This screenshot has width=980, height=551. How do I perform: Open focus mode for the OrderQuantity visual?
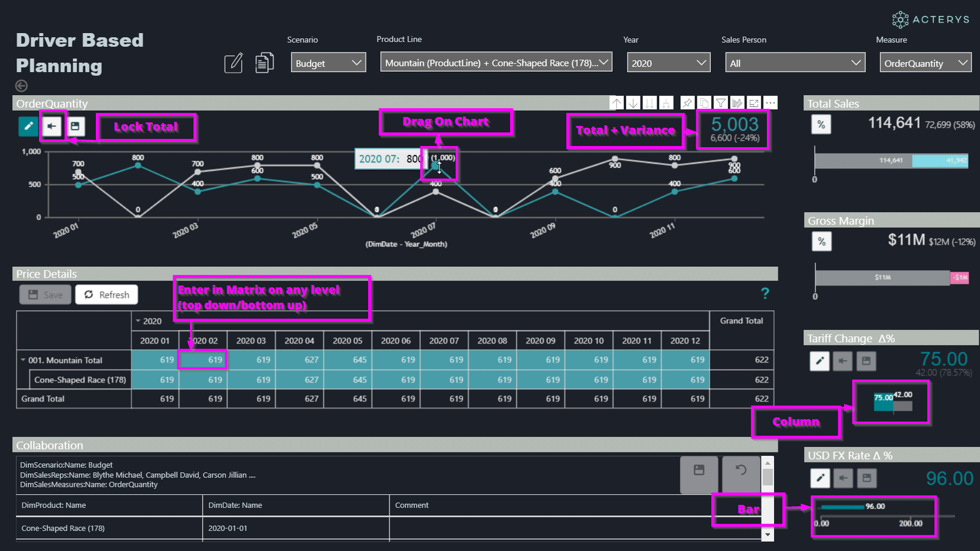754,102
